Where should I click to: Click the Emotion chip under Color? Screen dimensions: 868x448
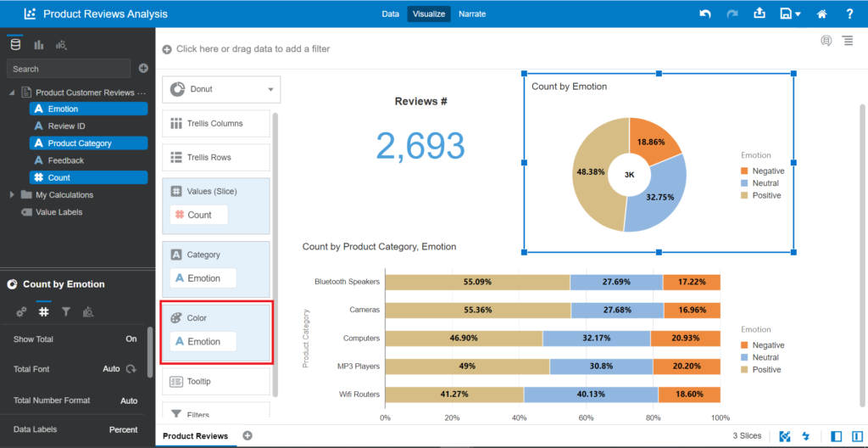(203, 341)
